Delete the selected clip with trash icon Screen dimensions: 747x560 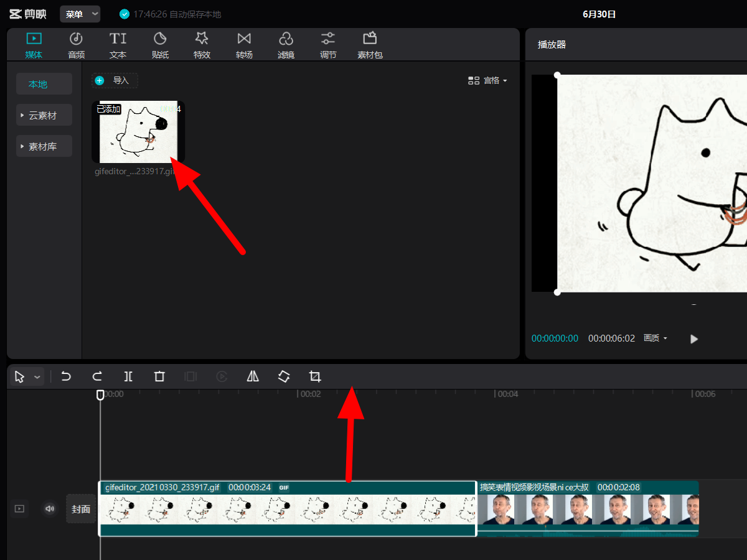pos(159,376)
